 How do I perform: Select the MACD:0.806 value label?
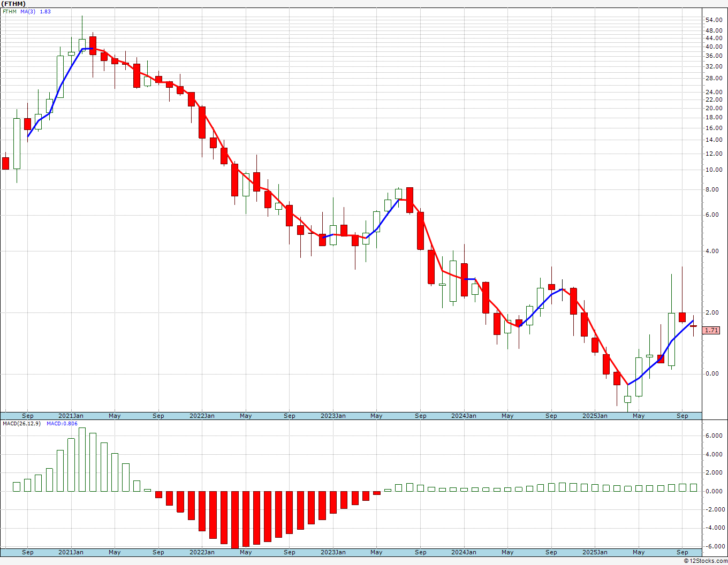tap(62, 424)
